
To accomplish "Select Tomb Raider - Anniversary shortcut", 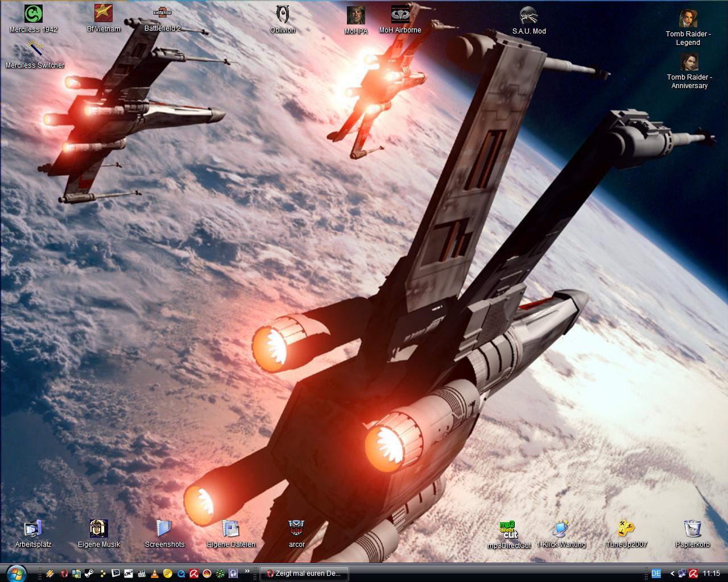I will pyautogui.click(x=689, y=70).
